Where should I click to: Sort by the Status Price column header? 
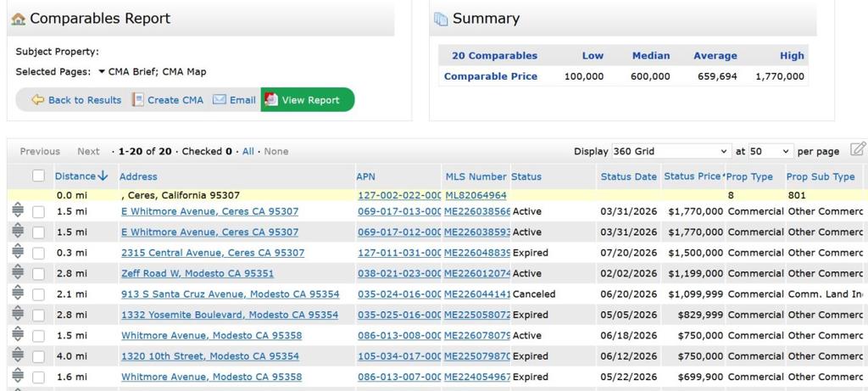(x=693, y=176)
